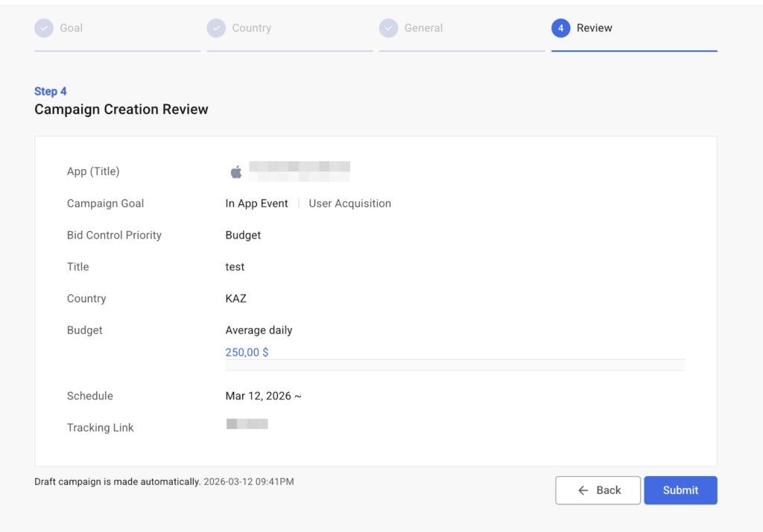Switch to the Country step label
The width and height of the screenshot is (763, 532).
[x=251, y=28]
